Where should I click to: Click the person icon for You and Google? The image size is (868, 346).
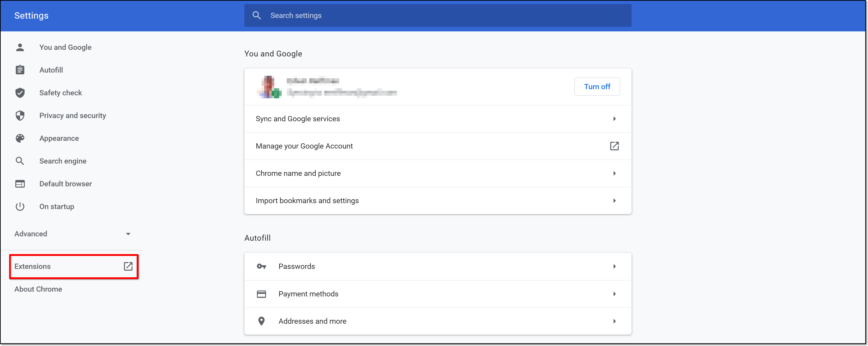click(x=20, y=48)
